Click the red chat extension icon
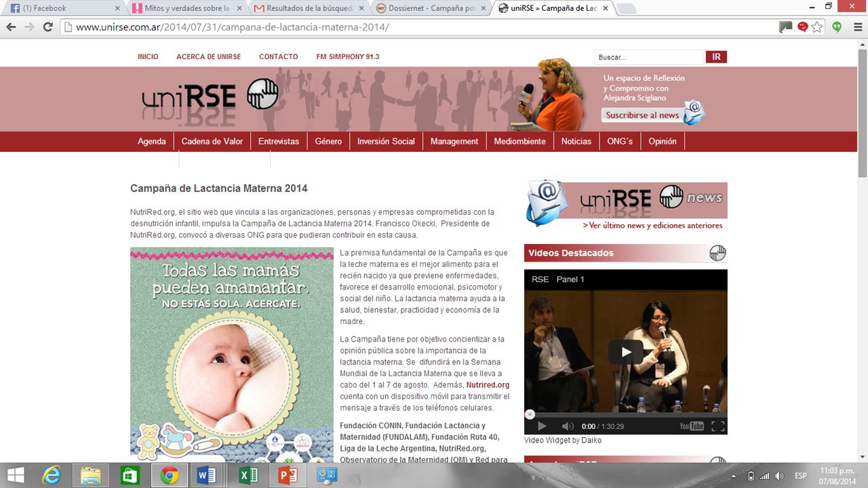The image size is (868, 488). coord(803,27)
